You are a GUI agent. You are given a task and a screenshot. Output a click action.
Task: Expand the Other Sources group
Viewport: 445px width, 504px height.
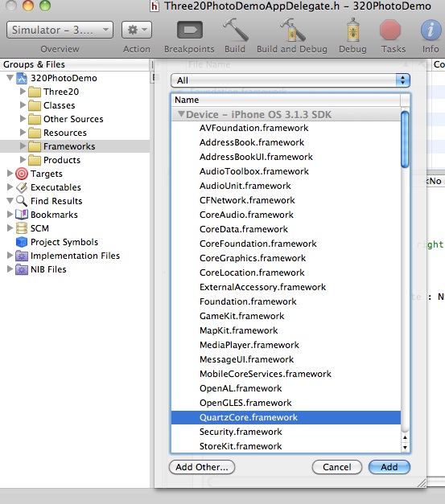point(23,119)
